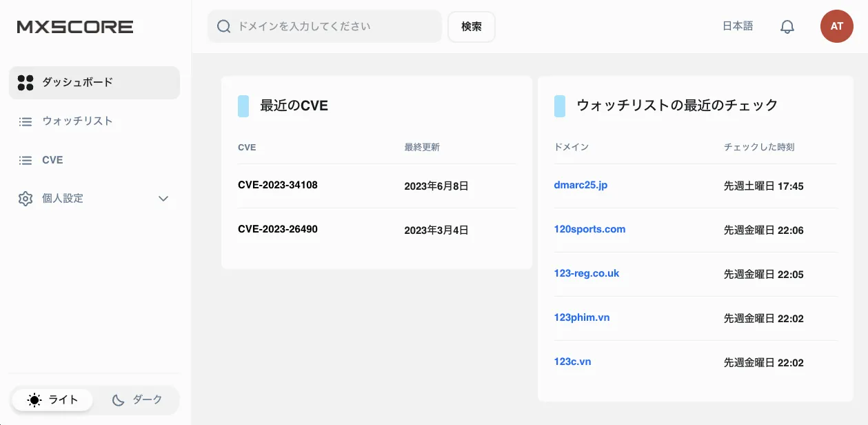Open notifications via the bell icon
Image resolution: width=868 pixels, height=425 pixels.
tap(787, 27)
